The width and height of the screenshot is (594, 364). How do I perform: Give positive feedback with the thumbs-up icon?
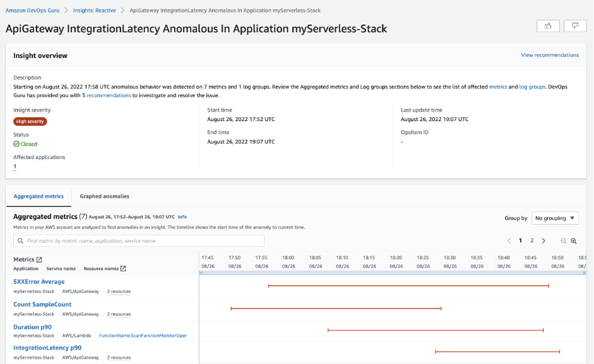pyautogui.click(x=547, y=26)
